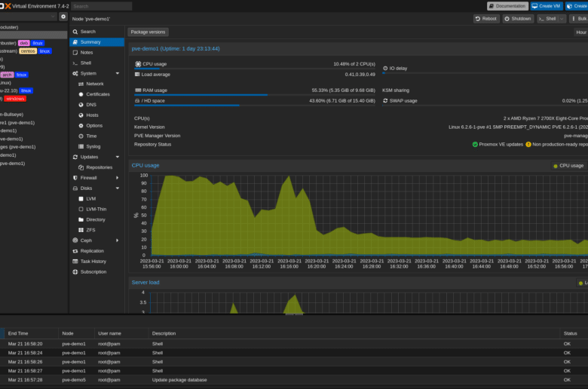Open the Bulk actions menu

(579, 19)
